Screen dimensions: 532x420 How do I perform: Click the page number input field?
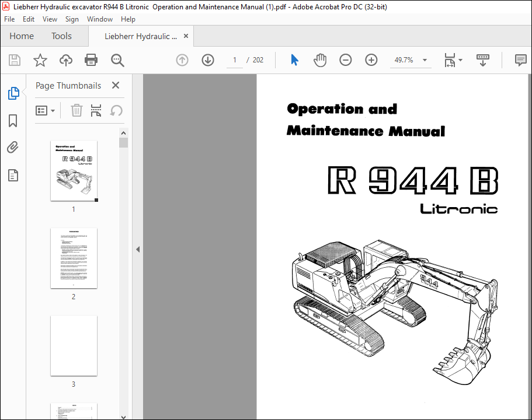pos(234,60)
